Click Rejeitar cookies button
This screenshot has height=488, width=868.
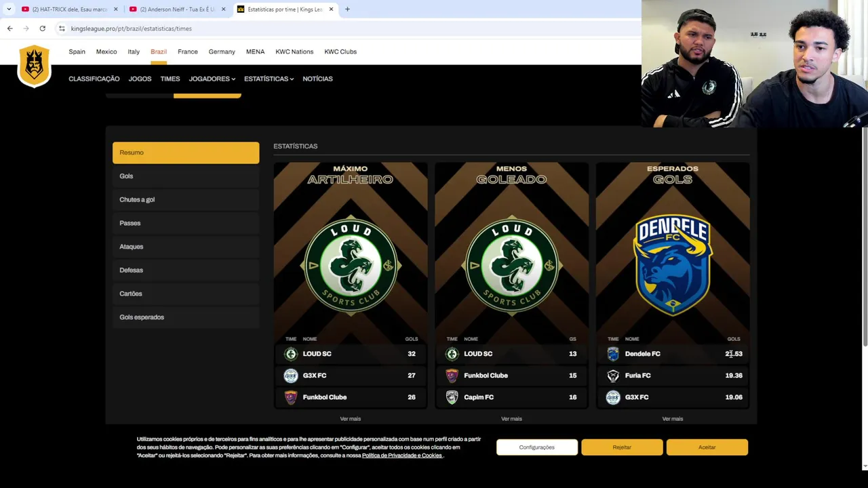coord(622,447)
